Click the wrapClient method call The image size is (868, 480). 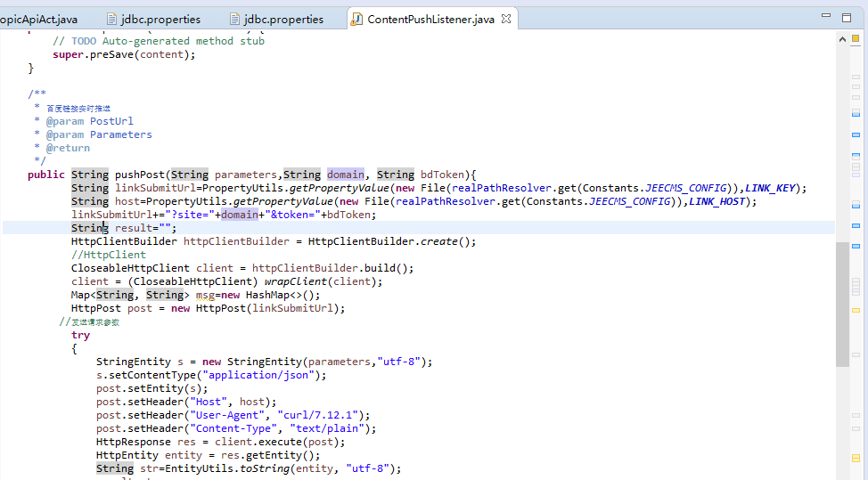[x=296, y=281]
